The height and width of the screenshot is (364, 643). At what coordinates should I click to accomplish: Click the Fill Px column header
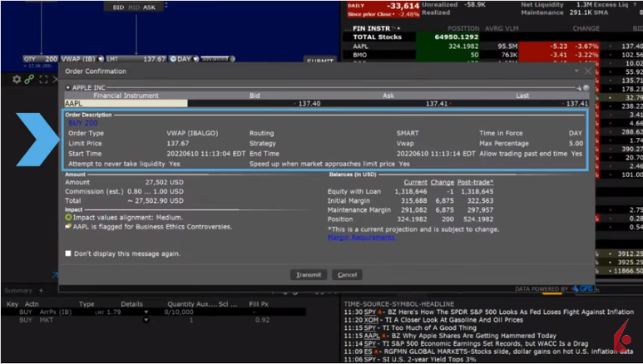tap(259, 304)
